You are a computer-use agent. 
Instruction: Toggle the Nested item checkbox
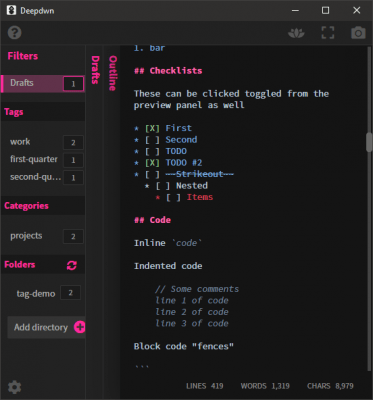pyautogui.click(x=163, y=186)
